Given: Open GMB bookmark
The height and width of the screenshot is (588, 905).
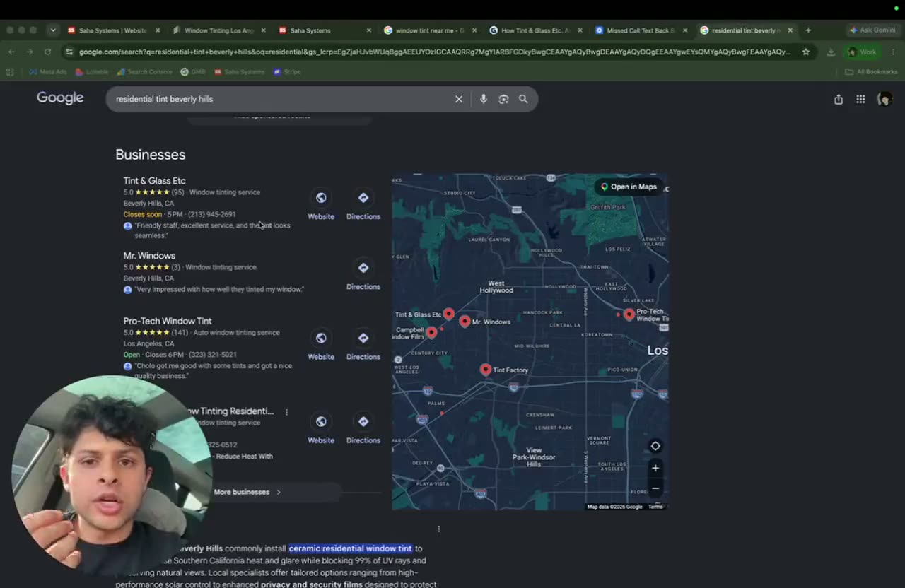Looking at the screenshot, I should (193, 71).
